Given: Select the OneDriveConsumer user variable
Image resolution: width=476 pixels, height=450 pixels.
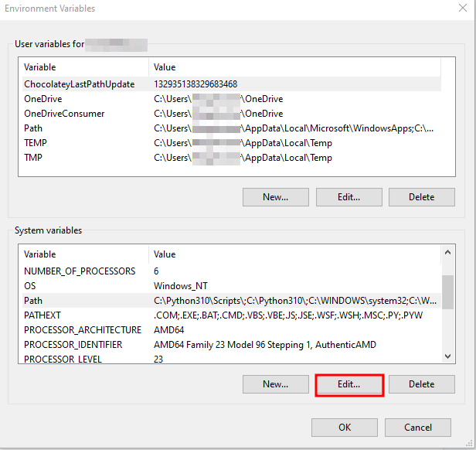Looking at the screenshot, I should click(x=64, y=114).
